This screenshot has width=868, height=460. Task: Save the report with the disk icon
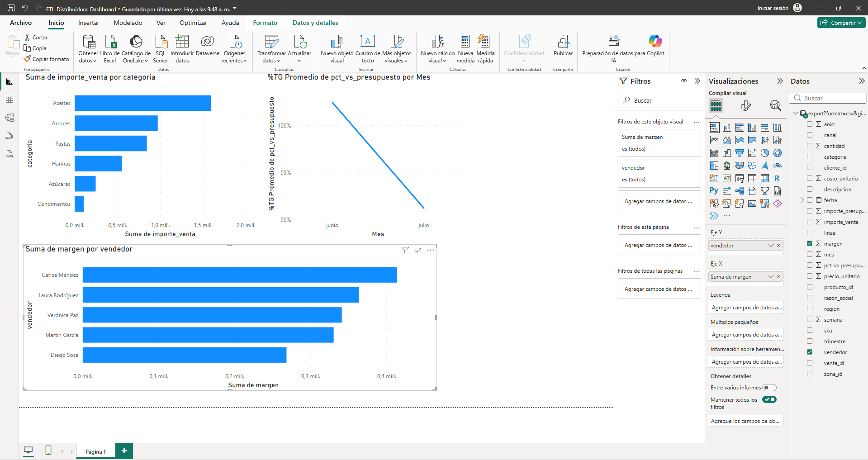(x=11, y=8)
